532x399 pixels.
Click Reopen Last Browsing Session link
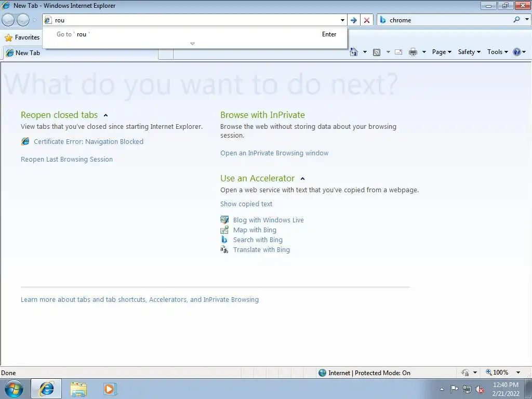(66, 159)
